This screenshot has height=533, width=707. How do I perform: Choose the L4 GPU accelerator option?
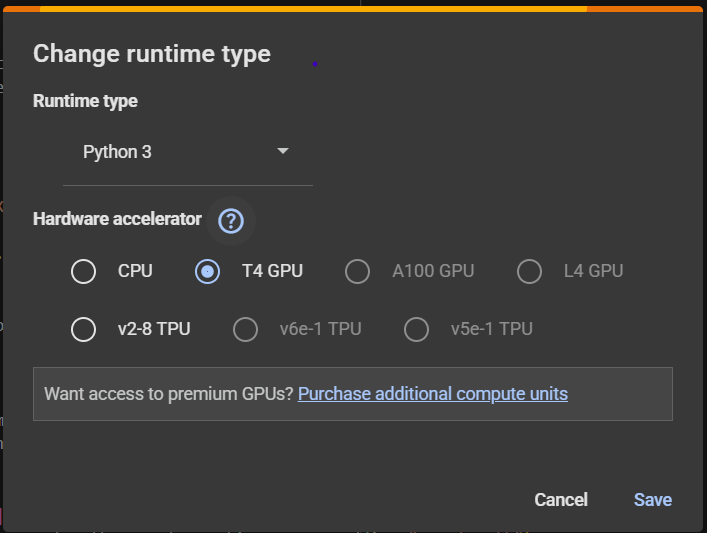[529, 271]
